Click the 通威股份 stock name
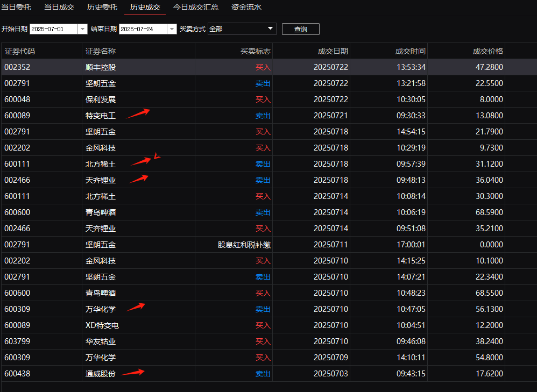This screenshot has height=392, width=537. click(100, 374)
